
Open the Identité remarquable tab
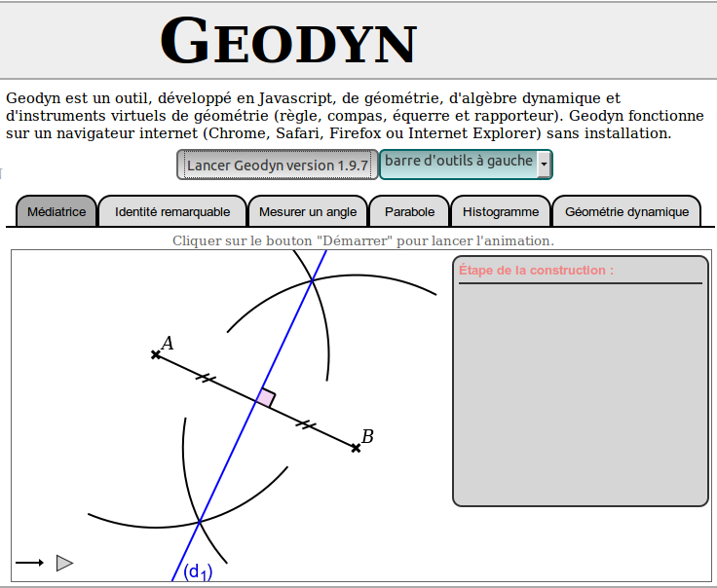(x=172, y=211)
